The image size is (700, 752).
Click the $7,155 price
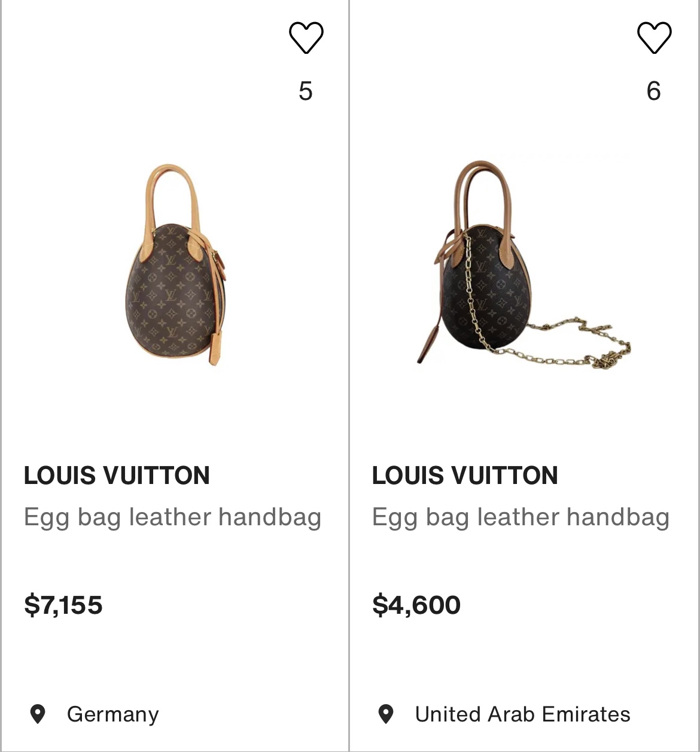tap(63, 605)
